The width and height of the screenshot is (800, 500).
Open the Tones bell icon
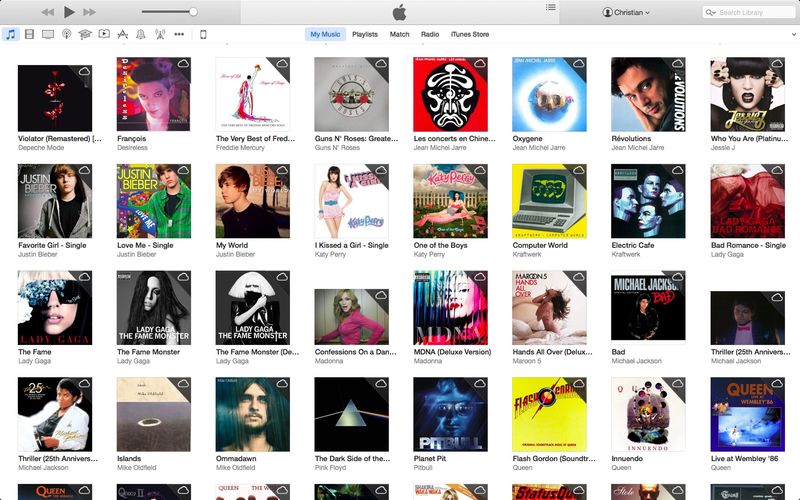tap(141, 34)
